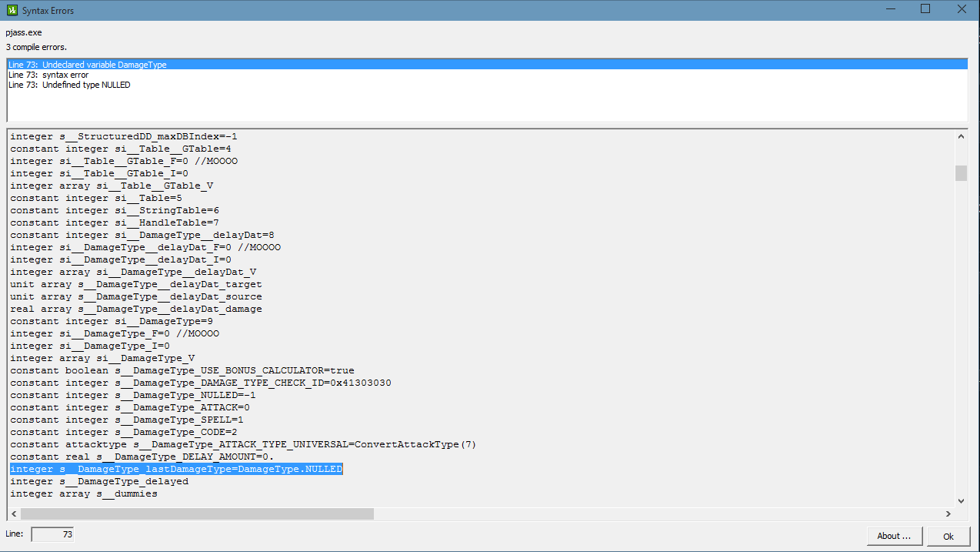Click line 'integer array si__Table__GTable_V'
Viewport: 980px width, 552px height.
coord(112,186)
